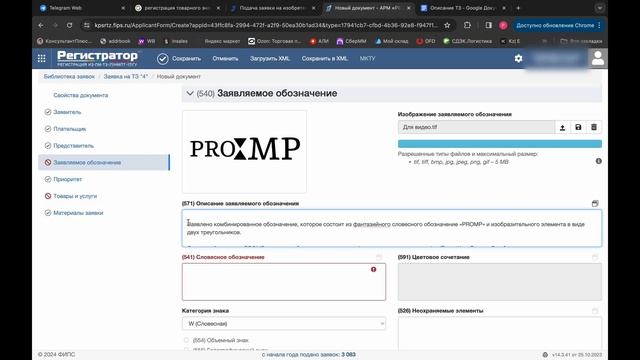This screenshot has height=360, width=640.
Task: Click the Save checkmark icon in toolbar
Action: coord(162,59)
